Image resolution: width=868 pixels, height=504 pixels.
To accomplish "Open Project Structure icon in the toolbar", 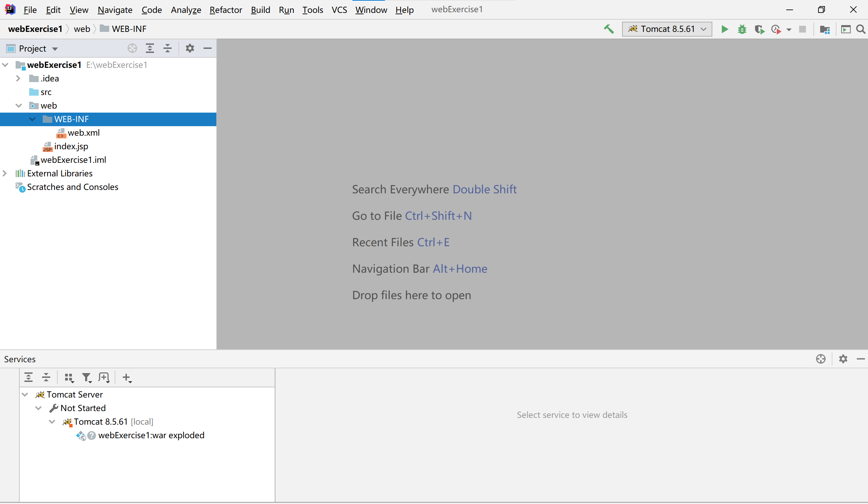I will pyautogui.click(x=825, y=30).
